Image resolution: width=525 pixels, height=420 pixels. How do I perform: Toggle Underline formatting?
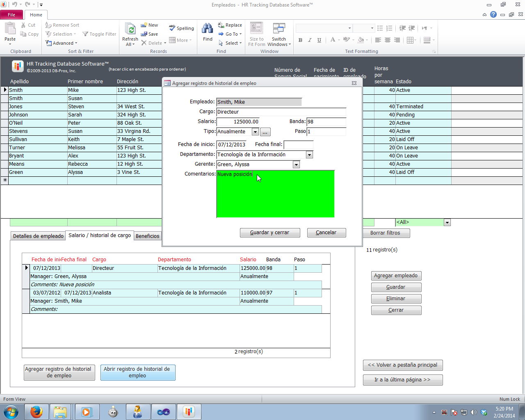pos(319,40)
